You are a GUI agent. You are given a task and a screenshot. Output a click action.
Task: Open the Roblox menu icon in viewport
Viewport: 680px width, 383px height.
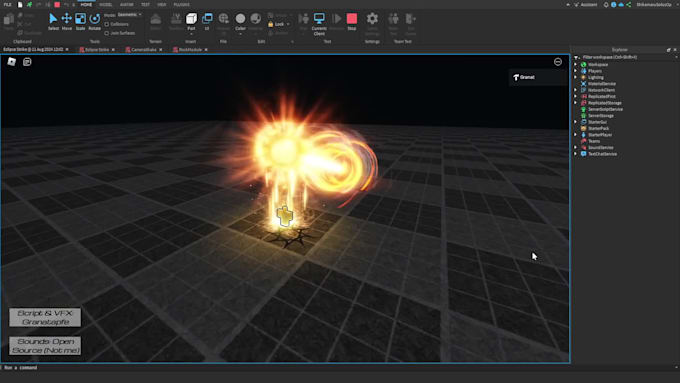pyautogui.click(x=12, y=62)
